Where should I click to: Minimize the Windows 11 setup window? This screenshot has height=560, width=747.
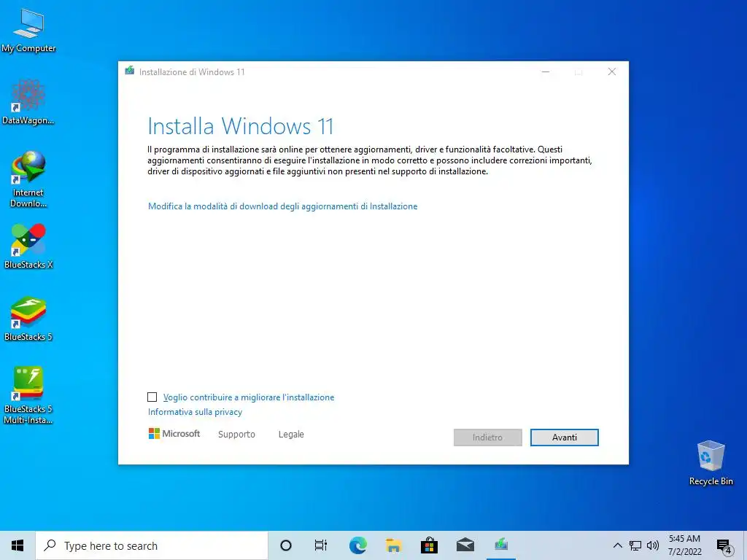coord(546,72)
